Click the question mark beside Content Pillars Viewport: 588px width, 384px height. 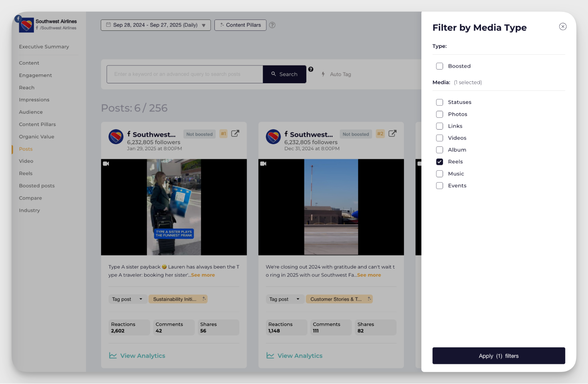click(272, 25)
